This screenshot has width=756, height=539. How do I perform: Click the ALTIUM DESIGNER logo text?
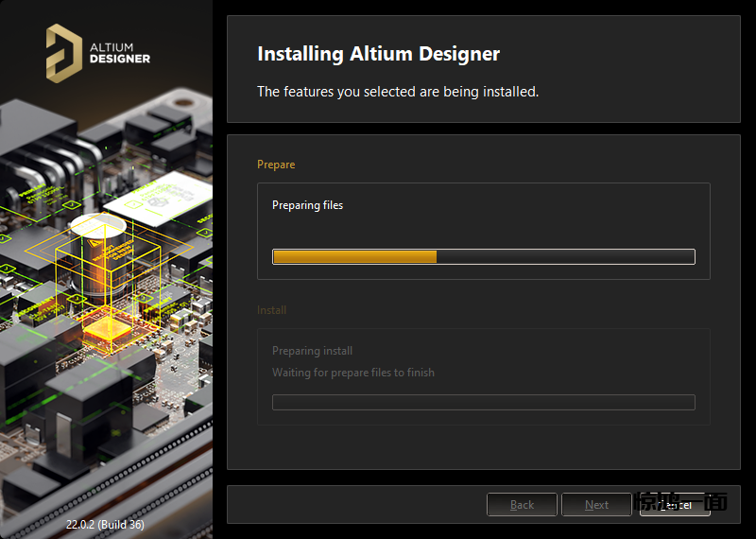tap(119, 51)
